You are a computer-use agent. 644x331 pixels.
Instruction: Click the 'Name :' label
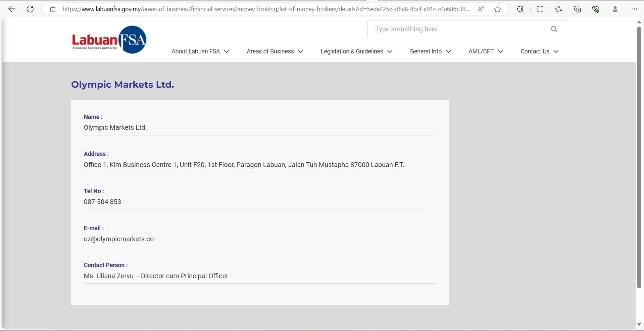93,117
